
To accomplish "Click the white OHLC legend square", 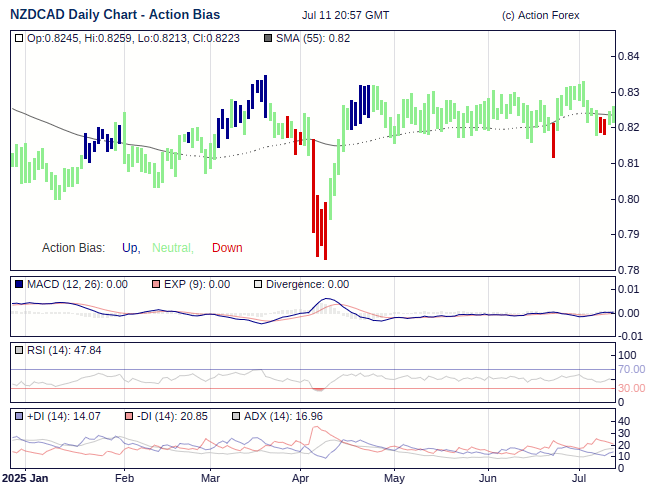I will point(19,38).
